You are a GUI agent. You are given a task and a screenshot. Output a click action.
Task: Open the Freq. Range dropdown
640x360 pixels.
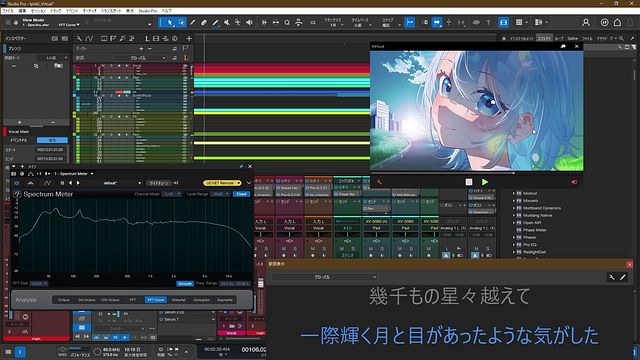[x=235, y=283]
